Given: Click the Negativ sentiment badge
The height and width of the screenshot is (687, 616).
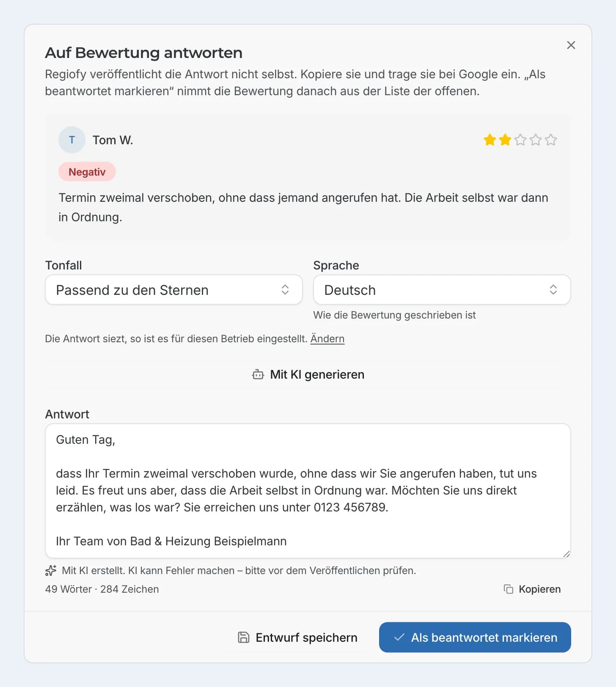Looking at the screenshot, I should pyautogui.click(x=87, y=172).
